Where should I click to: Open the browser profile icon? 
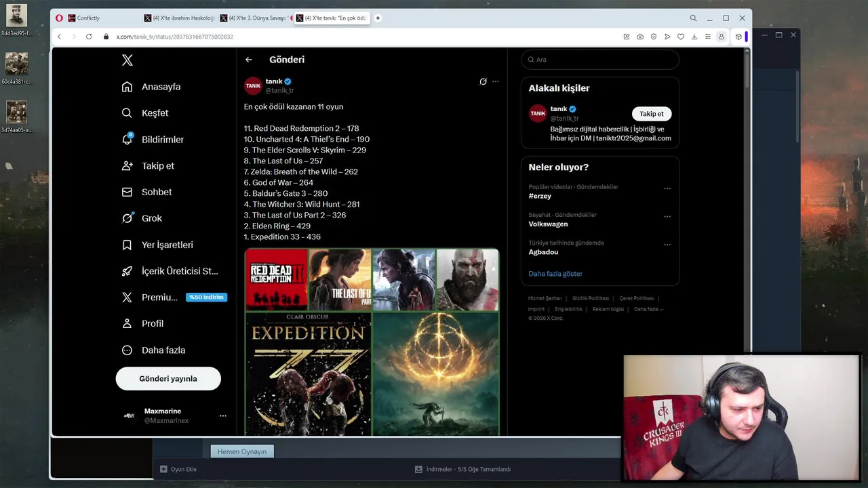[x=722, y=37]
